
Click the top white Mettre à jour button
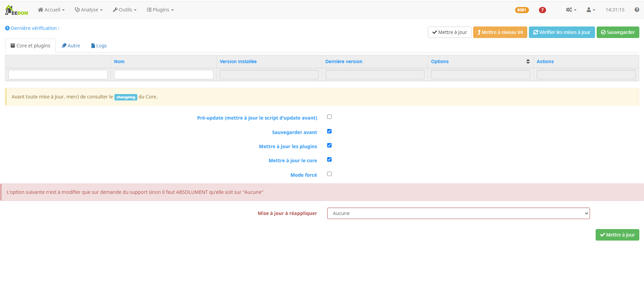[x=450, y=32]
